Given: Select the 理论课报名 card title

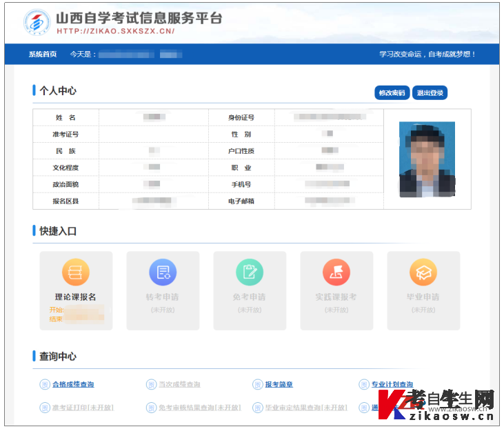Looking at the screenshot, I should tap(76, 297).
